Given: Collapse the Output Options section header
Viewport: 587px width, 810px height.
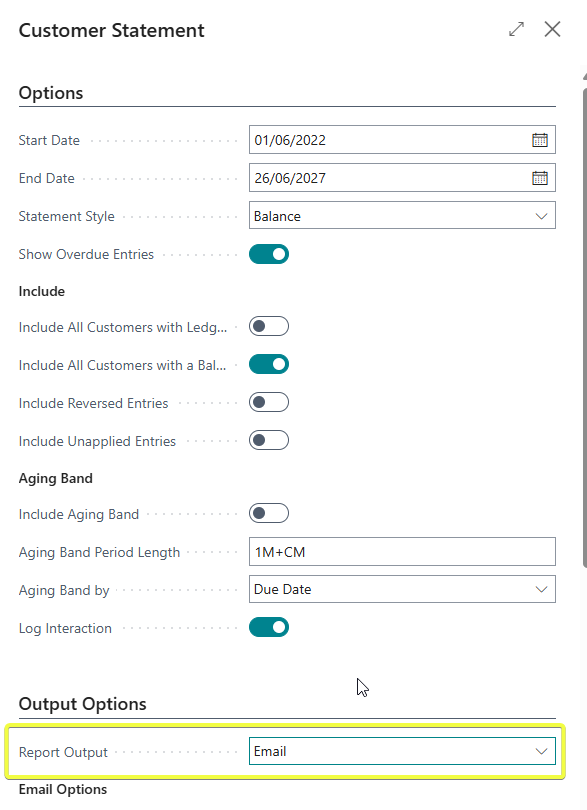Looking at the screenshot, I should [x=83, y=704].
